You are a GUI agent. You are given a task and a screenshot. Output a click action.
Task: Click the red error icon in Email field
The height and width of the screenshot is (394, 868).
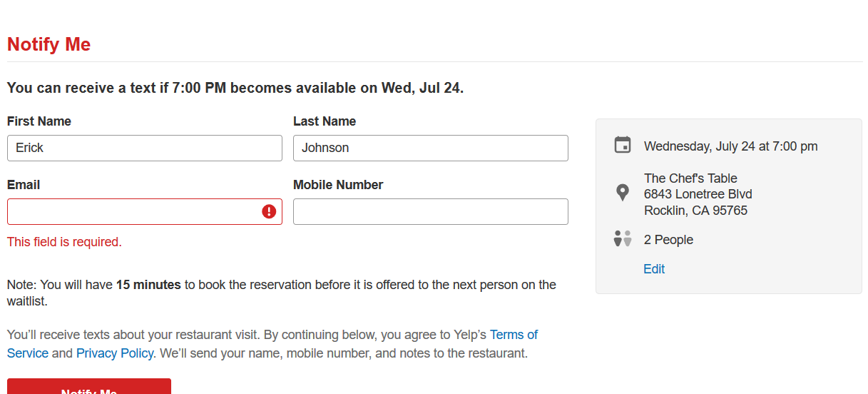coord(269,211)
